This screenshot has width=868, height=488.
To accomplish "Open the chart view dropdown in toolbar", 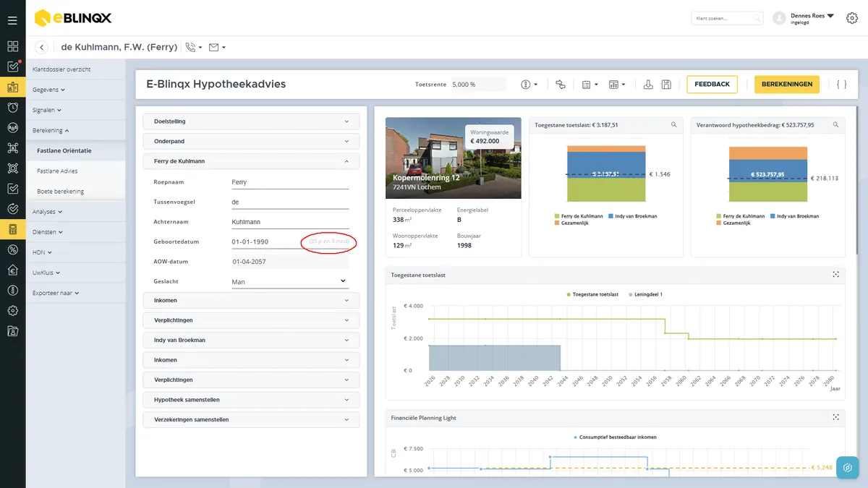I will point(617,85).
